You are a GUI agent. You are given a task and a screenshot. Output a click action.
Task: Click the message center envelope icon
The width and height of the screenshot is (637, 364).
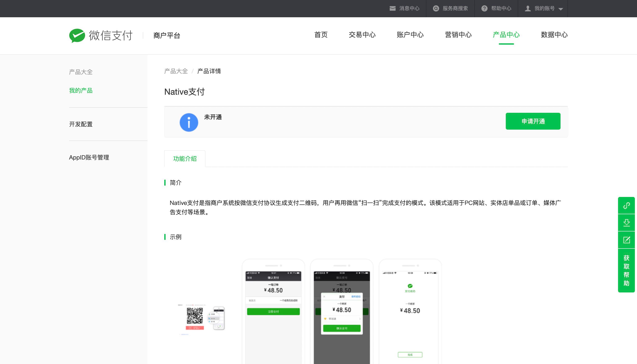(392, 8)
